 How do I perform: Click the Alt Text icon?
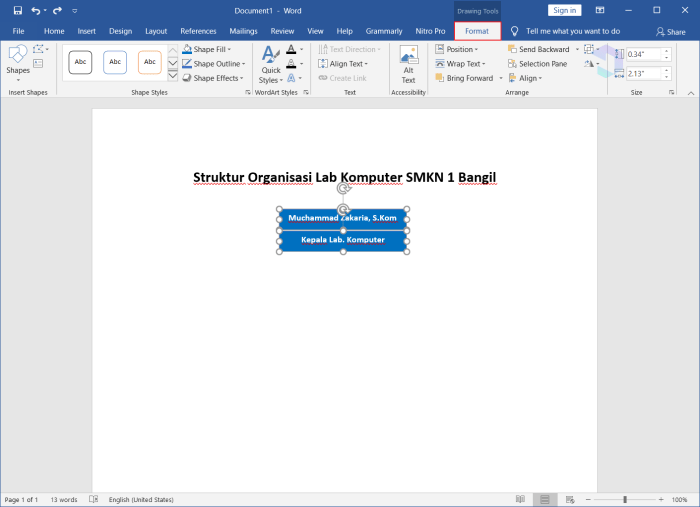pyautogui.click(x=408, y=64)
